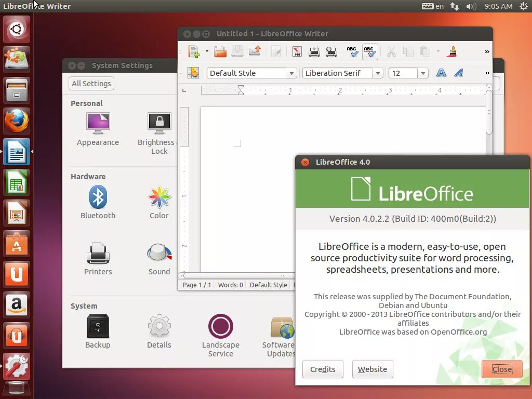Open the session gear menu

tap(524, 6)
